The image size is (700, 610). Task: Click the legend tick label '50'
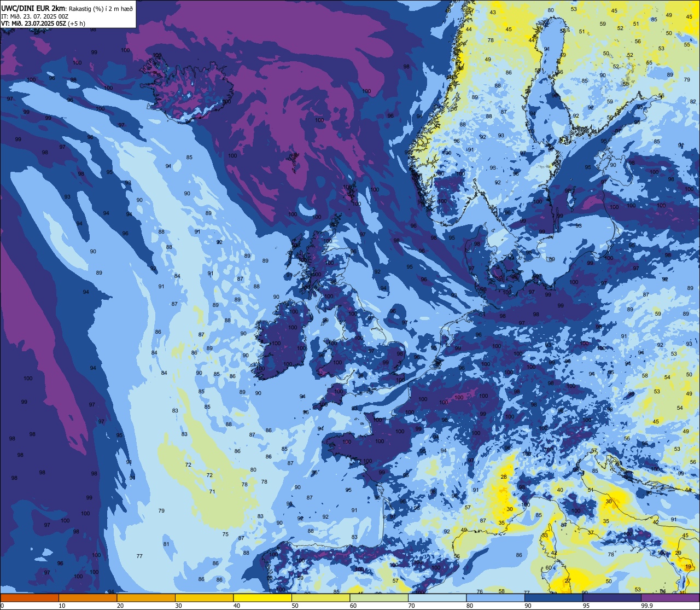(x=295, y=606)
